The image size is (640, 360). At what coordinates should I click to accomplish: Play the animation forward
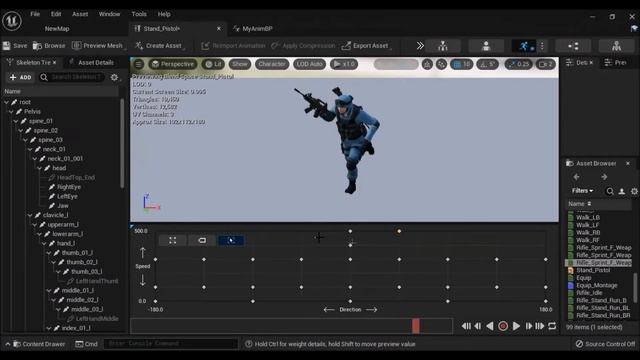(x=516, y=326)
